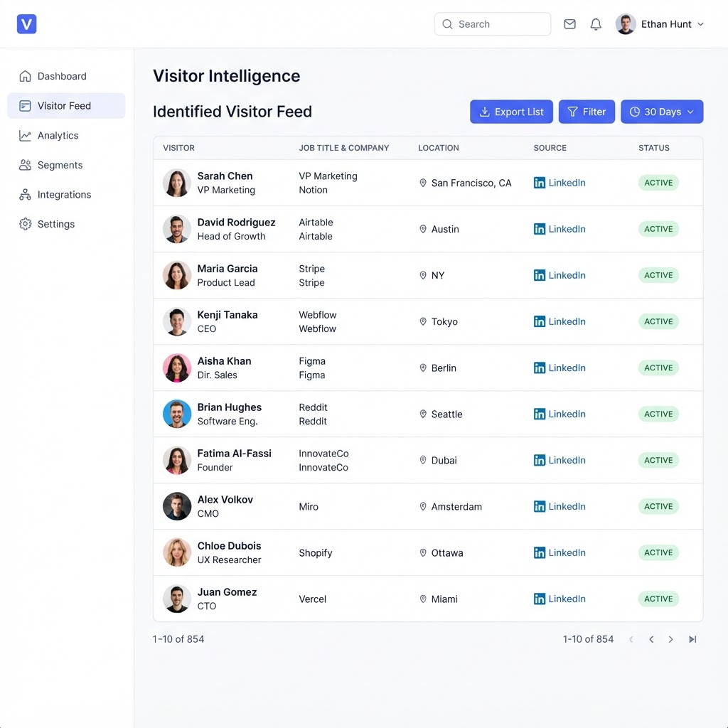
Task: Click the location pin next to Tokyo
Action: coord(423,321)
